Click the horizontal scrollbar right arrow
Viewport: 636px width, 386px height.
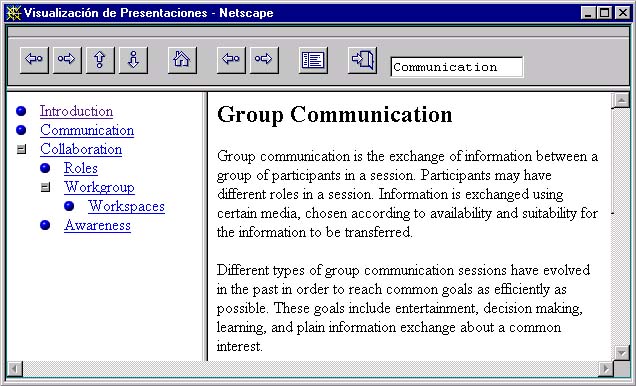[x=606, y=369]
